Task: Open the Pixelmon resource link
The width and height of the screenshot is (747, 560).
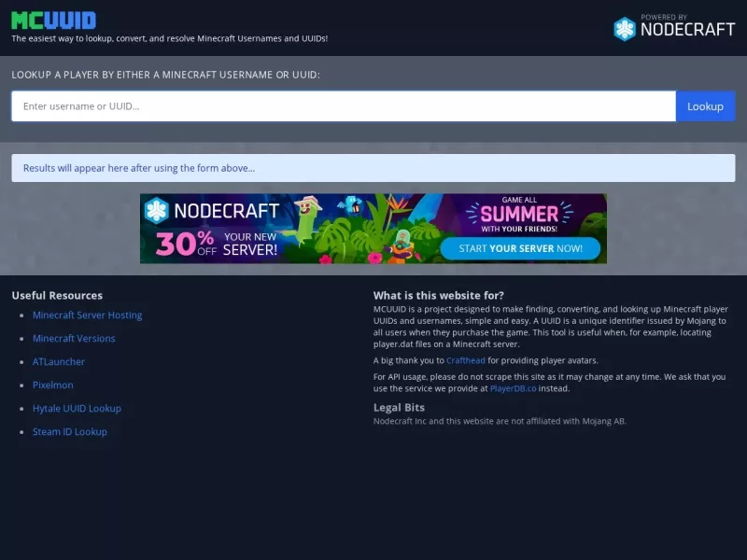Action: pos(53,385)
